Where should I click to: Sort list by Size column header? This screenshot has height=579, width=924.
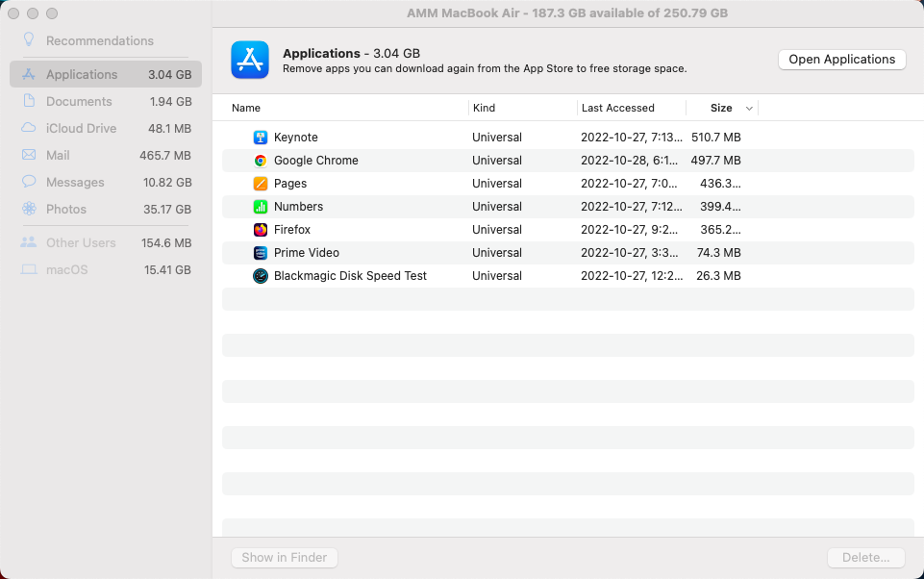(721, 108)
